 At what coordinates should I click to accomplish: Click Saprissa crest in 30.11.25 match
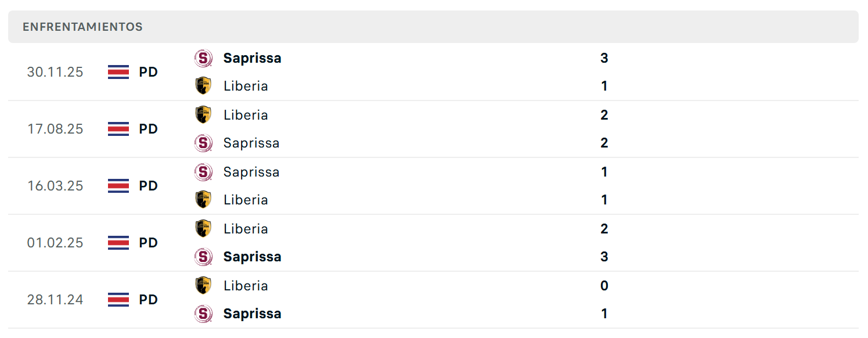click(203, 58)
